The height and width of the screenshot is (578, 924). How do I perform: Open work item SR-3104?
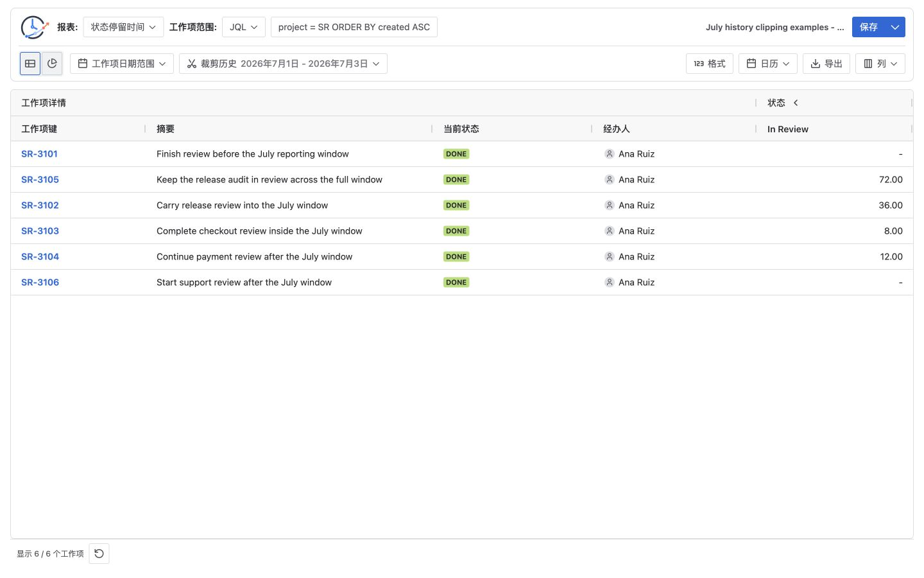coord(40,257)
